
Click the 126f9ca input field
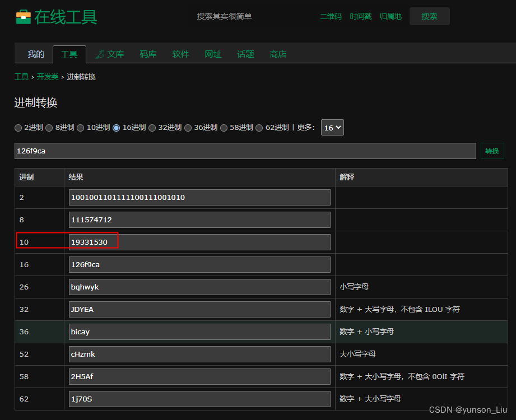(x=245, y=151)
